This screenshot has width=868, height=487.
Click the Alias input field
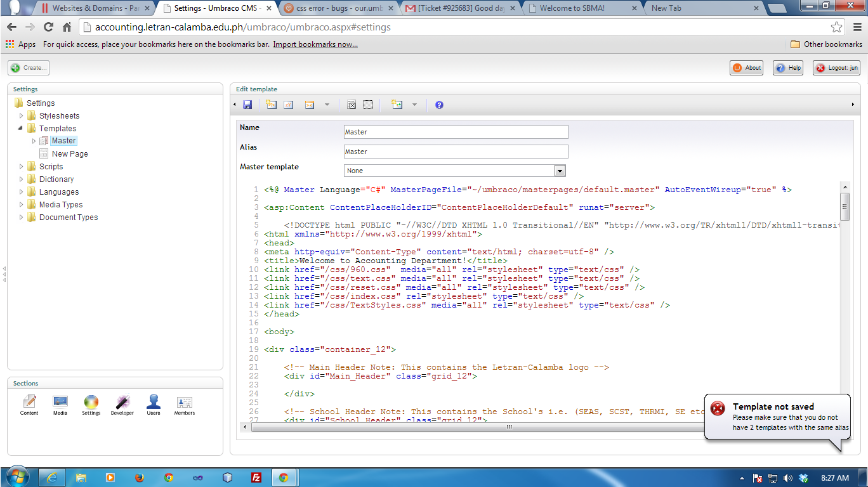click(x=456, y=152)
